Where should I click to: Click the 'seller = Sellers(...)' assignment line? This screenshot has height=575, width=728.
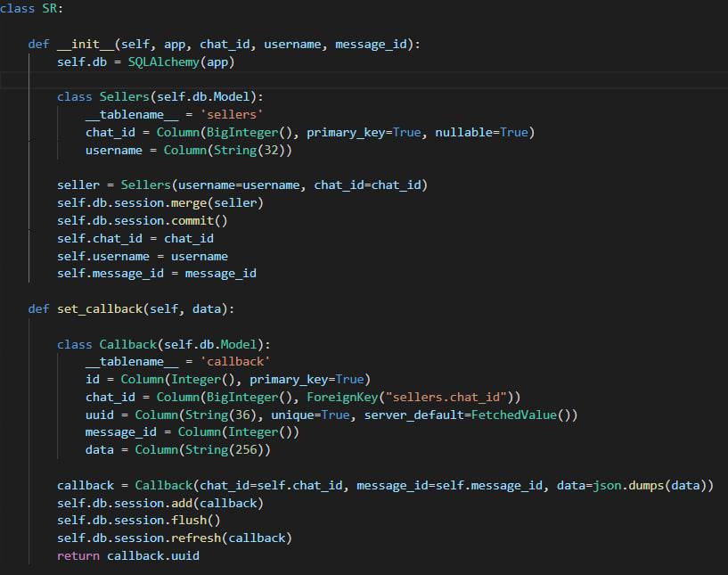[x=241, y=185]
